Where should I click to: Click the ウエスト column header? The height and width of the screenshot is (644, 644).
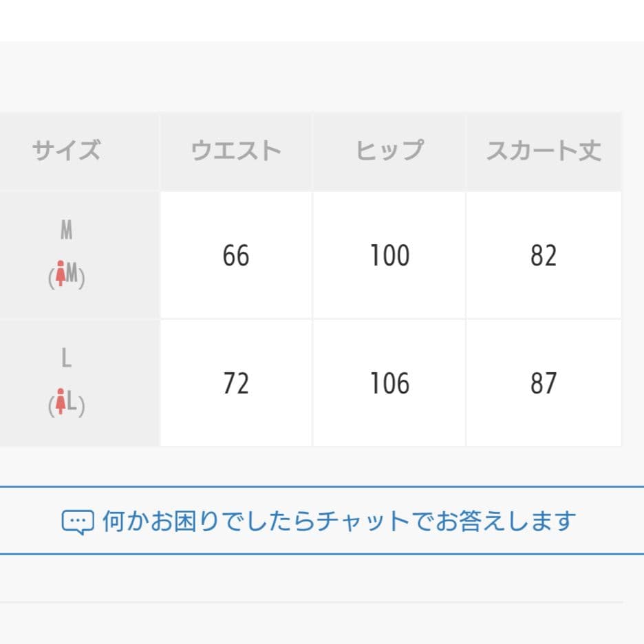[236, 151]
